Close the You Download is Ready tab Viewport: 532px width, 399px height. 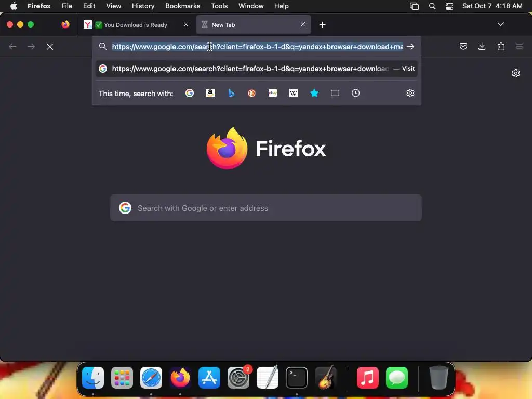(x=186, y=24)
